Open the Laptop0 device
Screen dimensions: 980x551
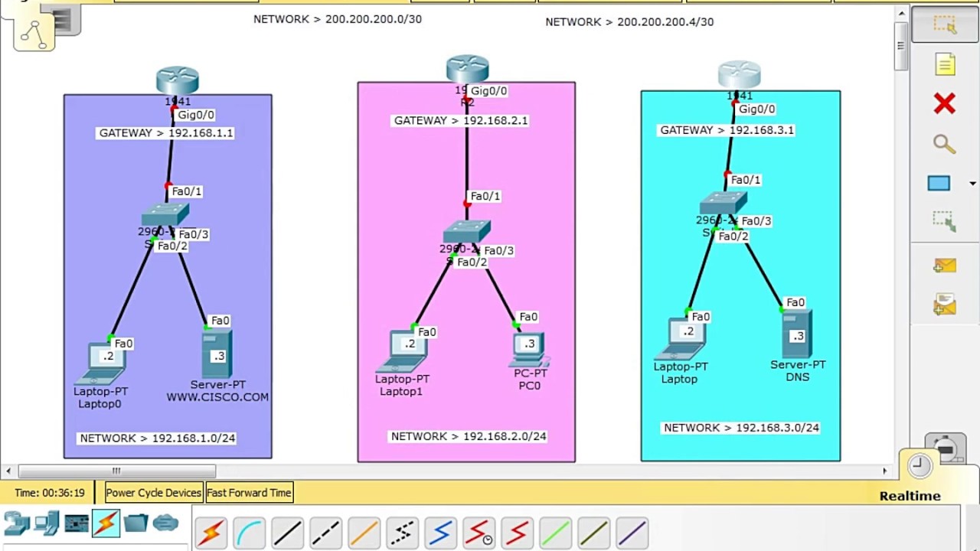101,364
